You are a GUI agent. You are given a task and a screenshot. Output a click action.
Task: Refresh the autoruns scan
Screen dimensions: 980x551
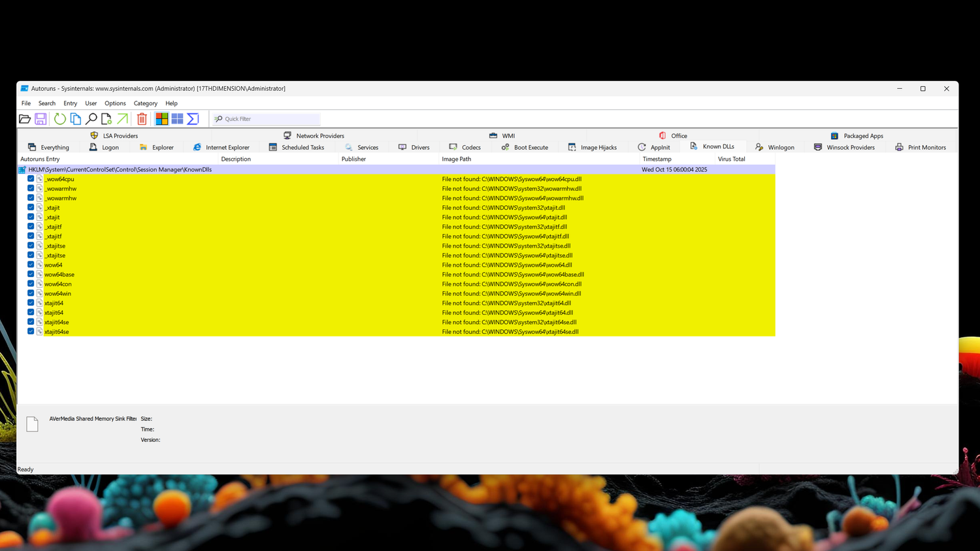tap(59, 119)
